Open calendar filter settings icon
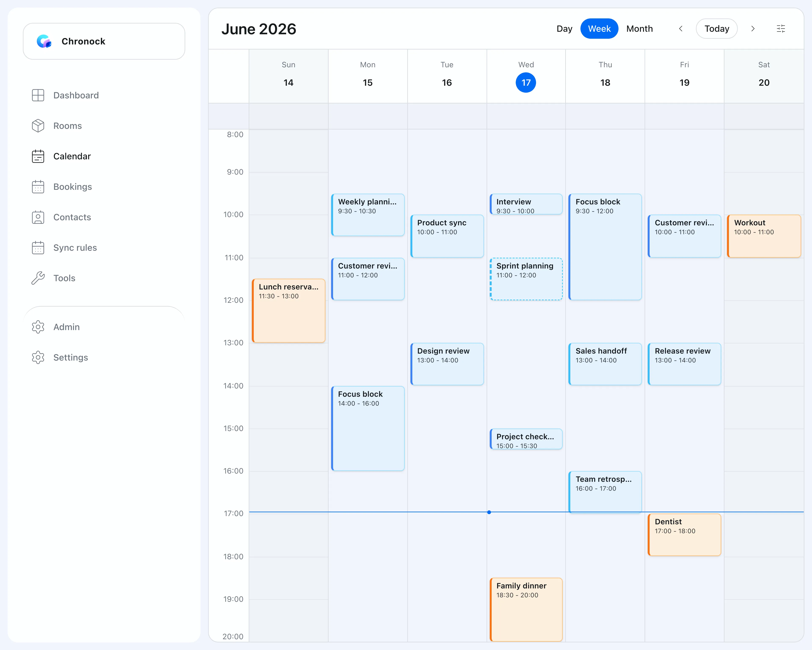 pos(781,29)
